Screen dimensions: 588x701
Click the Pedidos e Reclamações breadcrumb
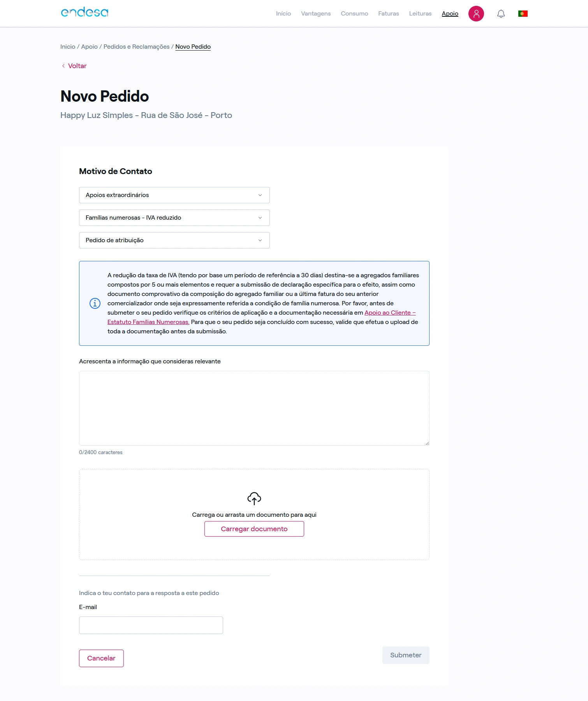pyautogui.click(x=136, y=47)
